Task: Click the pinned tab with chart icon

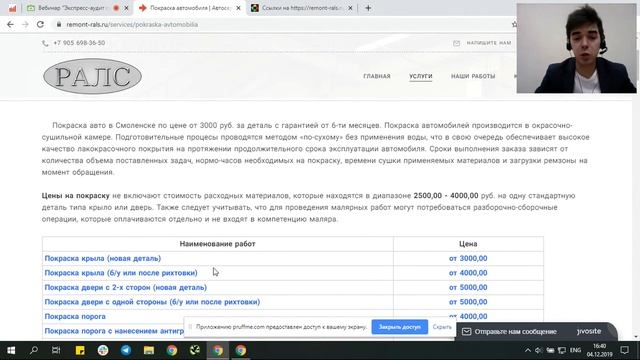Action: click(x=12, y=8)
